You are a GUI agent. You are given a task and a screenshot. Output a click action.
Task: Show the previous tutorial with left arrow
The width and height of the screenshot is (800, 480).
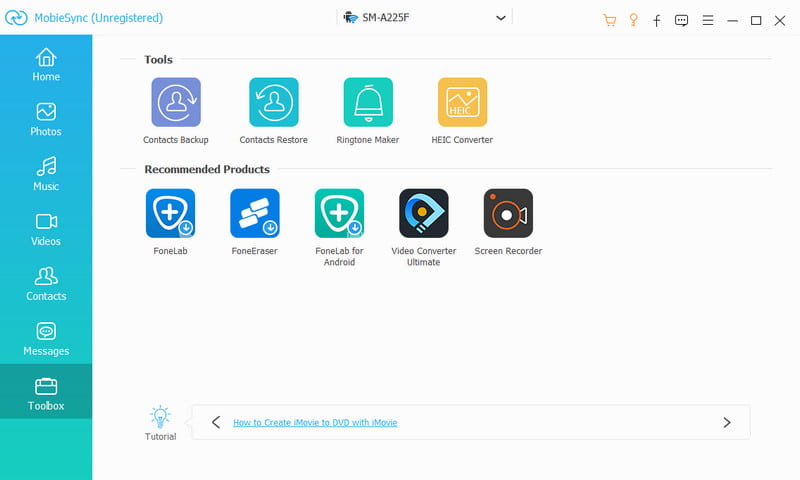tap(216, 422)
